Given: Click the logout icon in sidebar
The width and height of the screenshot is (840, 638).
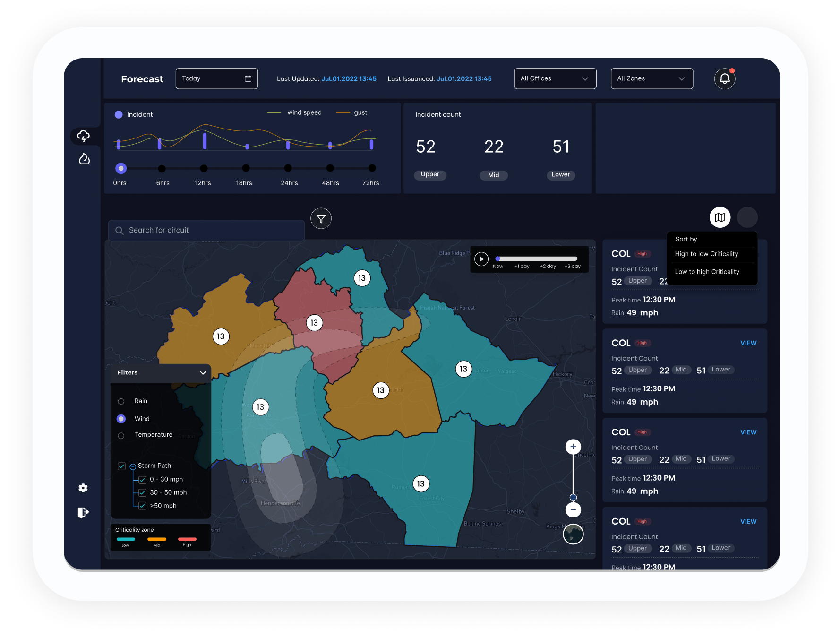Looking at the screenshot, I should (x=83, y=512).
